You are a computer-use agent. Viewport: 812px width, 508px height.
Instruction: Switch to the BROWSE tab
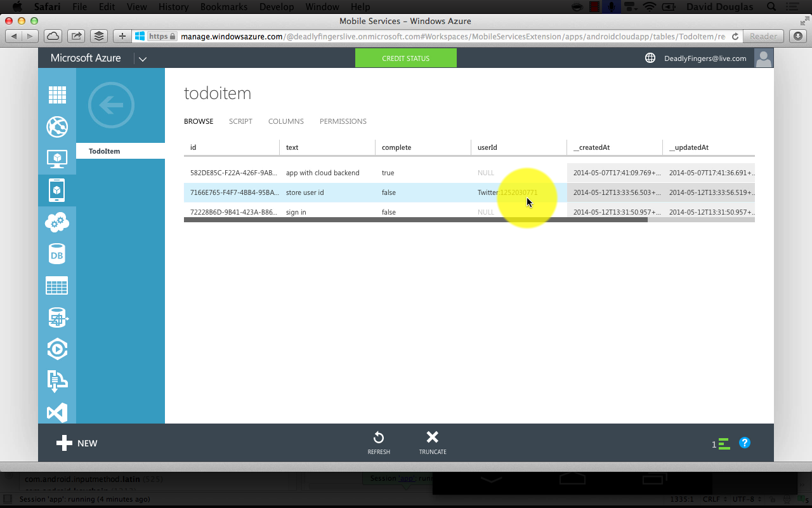(x=199, y=121)
